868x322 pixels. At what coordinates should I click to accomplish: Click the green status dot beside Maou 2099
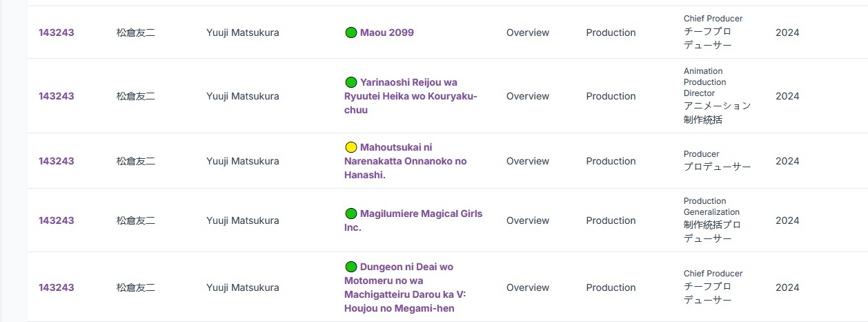[x=351, y=32]
